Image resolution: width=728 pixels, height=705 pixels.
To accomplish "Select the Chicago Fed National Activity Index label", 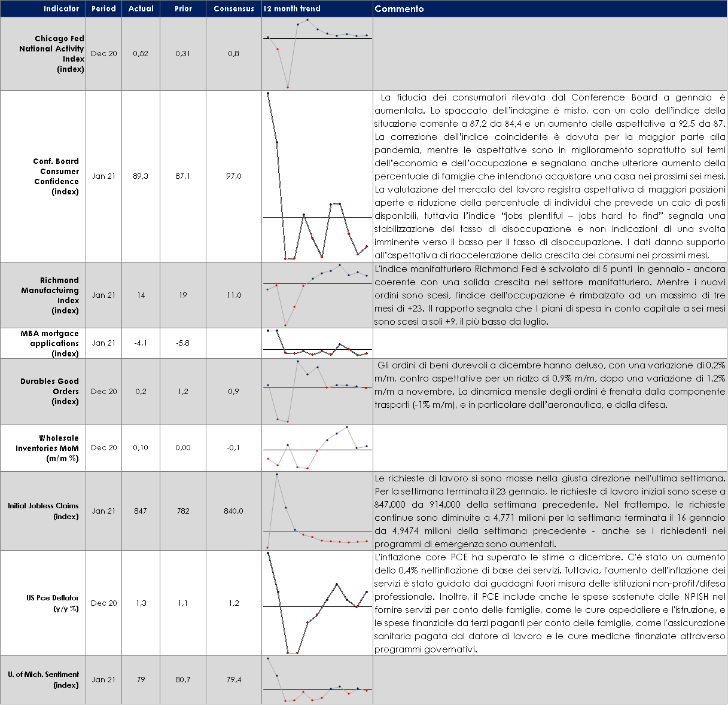I will tap(52, 54).
